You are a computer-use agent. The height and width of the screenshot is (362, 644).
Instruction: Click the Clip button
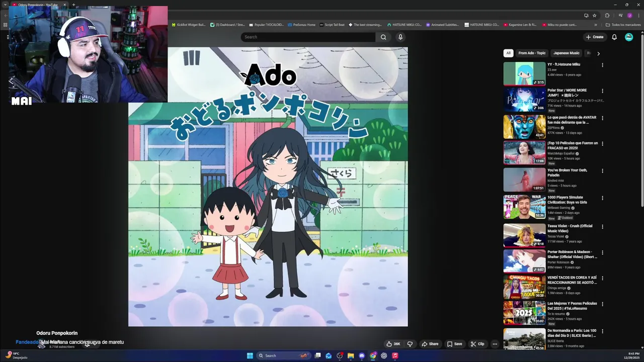click(x=477, y=344)
